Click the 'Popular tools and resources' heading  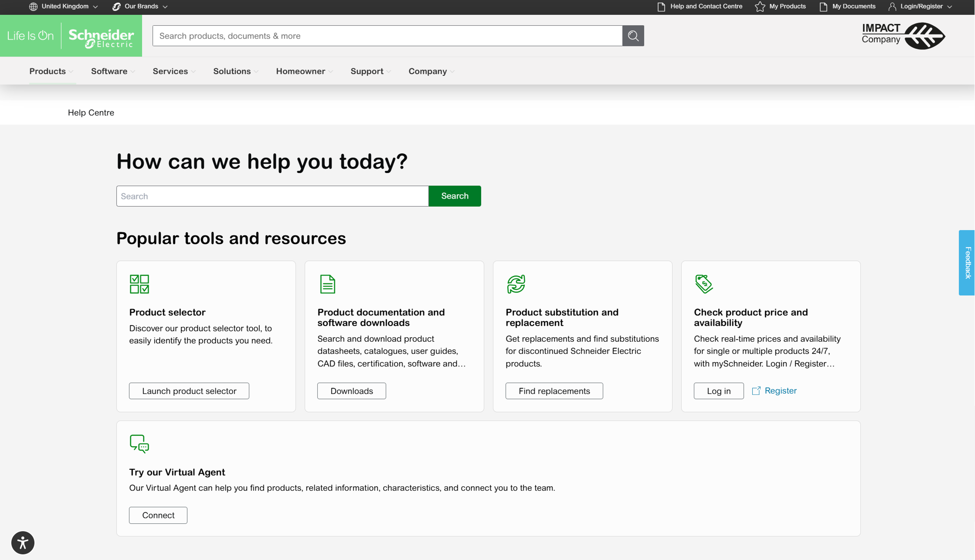(x=231, y=238)
